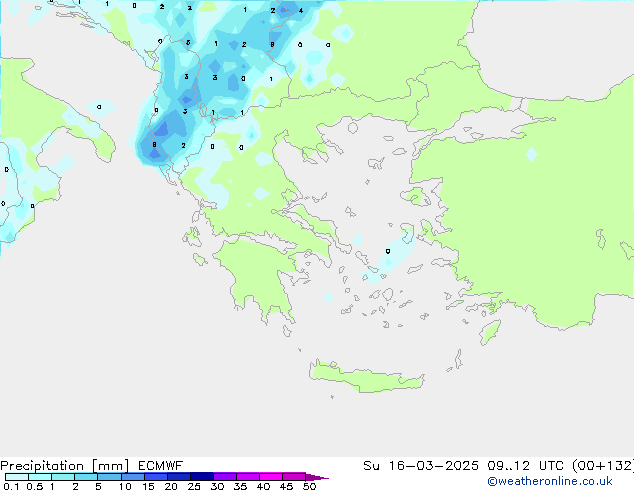Click the 'Precipitation [mm]' title text
This screenshot has height=490, width=634.
(64, 466)
